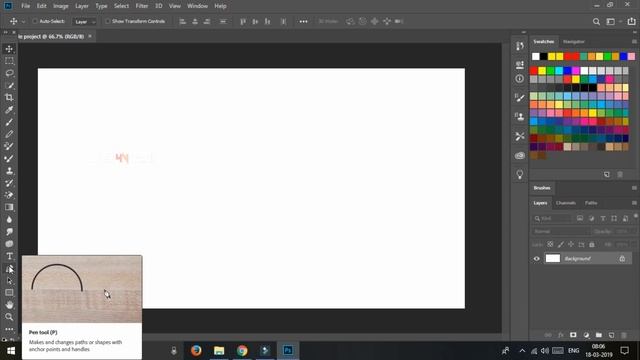Image resolution: width=640 pixels, height=360 pixels.
Task: Select the Quick Selection tool
Action: tap(9, 85)
